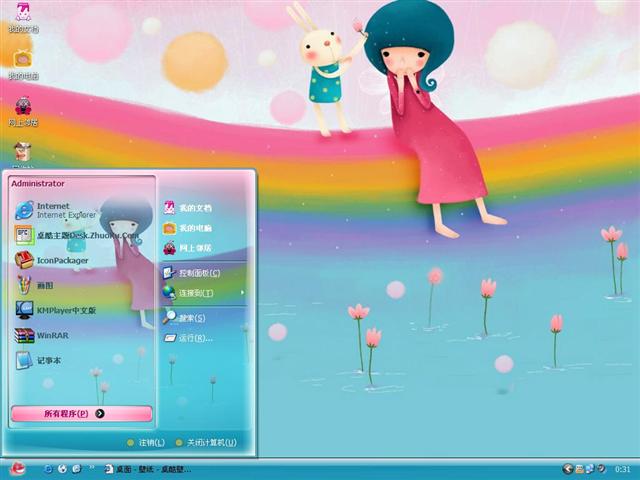Open 我的电脑 in the Start menu right column
Screen dimensions: 640x480
[187, 228]
